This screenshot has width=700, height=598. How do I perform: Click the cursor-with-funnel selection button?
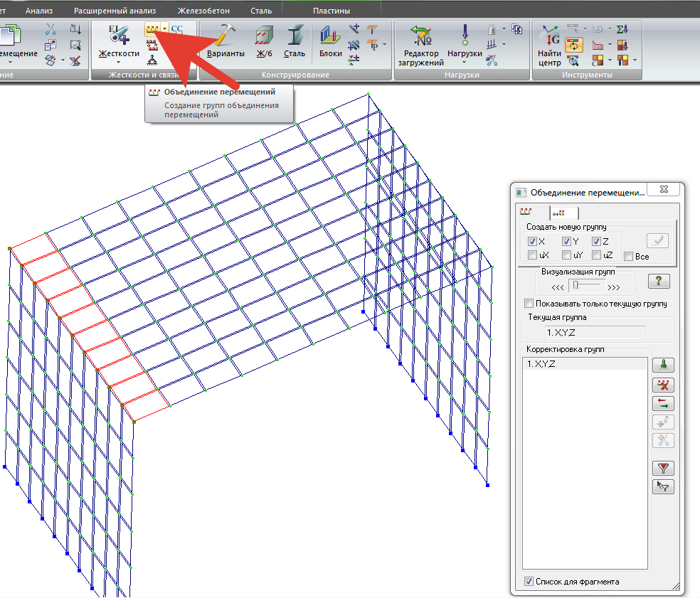(663, 486)
